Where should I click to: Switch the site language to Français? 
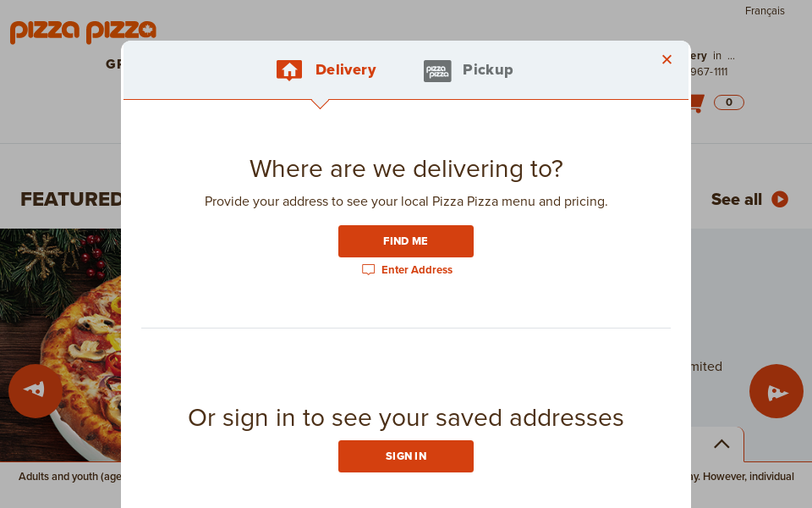click(x=764, y=11)
